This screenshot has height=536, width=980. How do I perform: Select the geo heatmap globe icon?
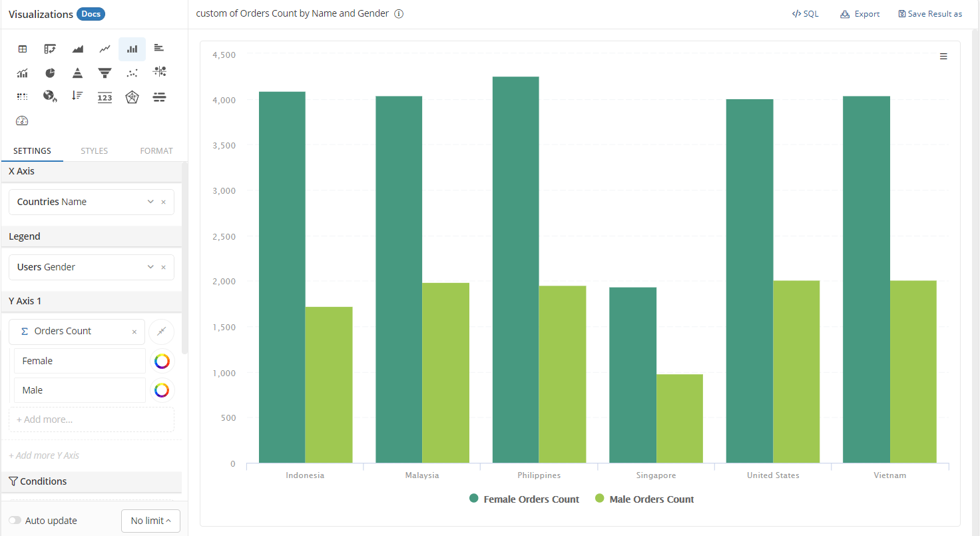point(50,97)
